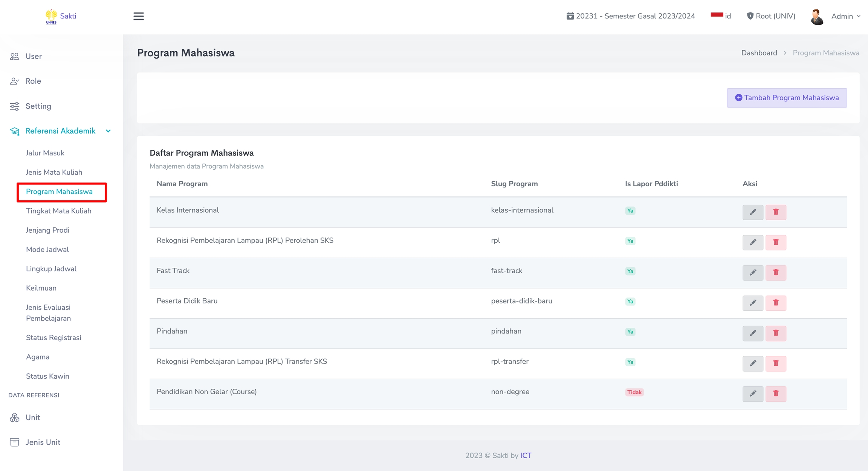Image resolution: width=868 pixels, height=471 pixels.
Task: Open the id language selector
Action: click(720, 16)
